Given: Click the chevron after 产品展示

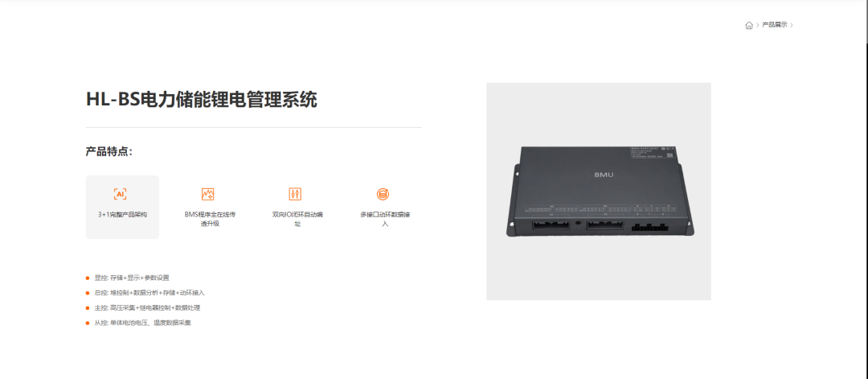Looking at the screenshot, I should click(792, 25).
